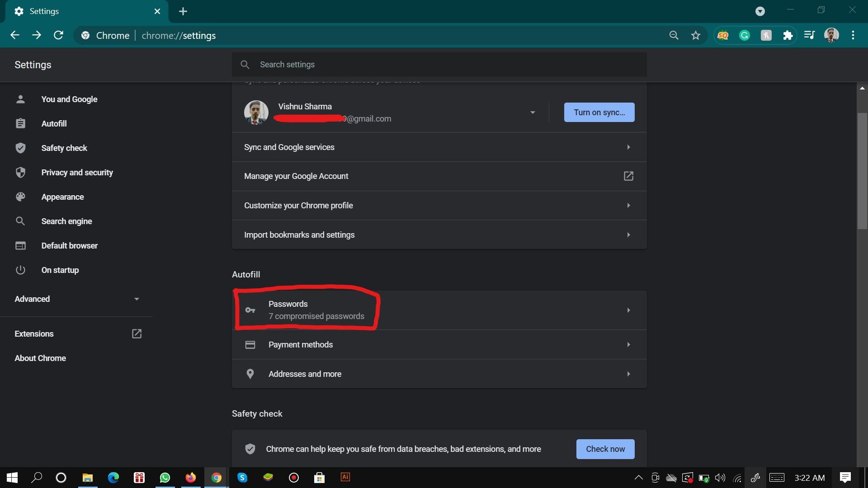868x488 pixels.
Task: Open Search engine settings
Action: (x=66, y=221)
